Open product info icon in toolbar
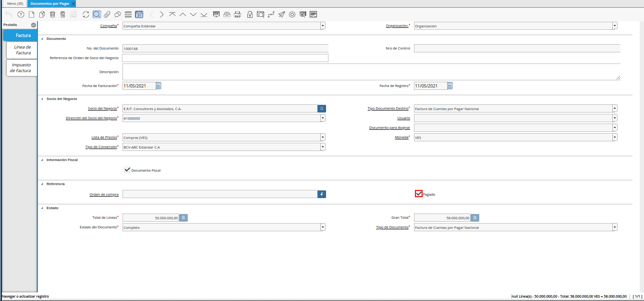This screenshot has width=644, height=301. [x=303, y=14]
